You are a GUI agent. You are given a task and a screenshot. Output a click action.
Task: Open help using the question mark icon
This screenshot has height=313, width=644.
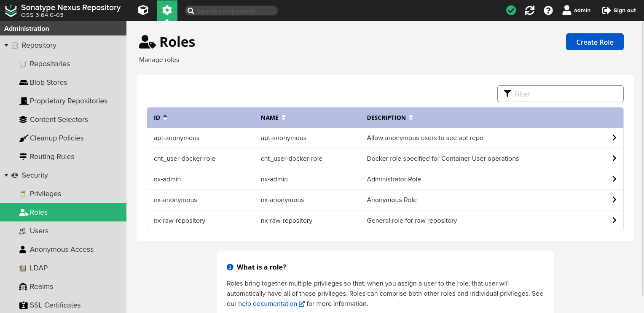(x=548, y=10)
